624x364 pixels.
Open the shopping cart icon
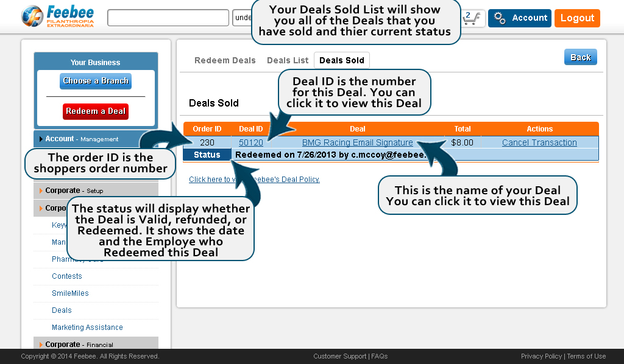point(473,18)
